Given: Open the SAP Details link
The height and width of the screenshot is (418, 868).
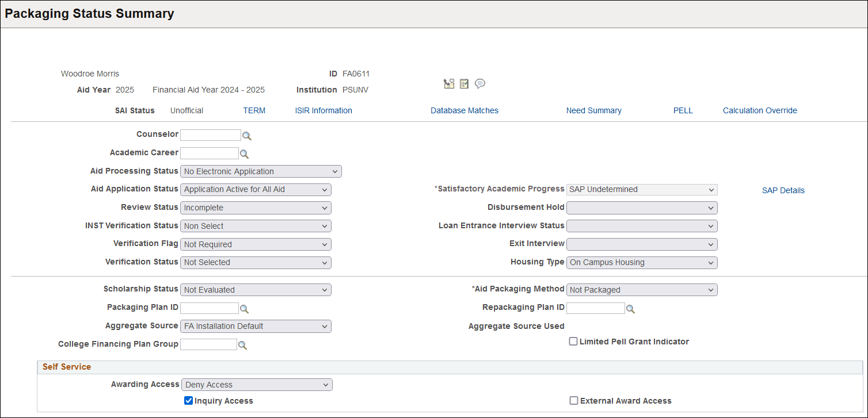Looking at the screenshot, I should 783,190.
